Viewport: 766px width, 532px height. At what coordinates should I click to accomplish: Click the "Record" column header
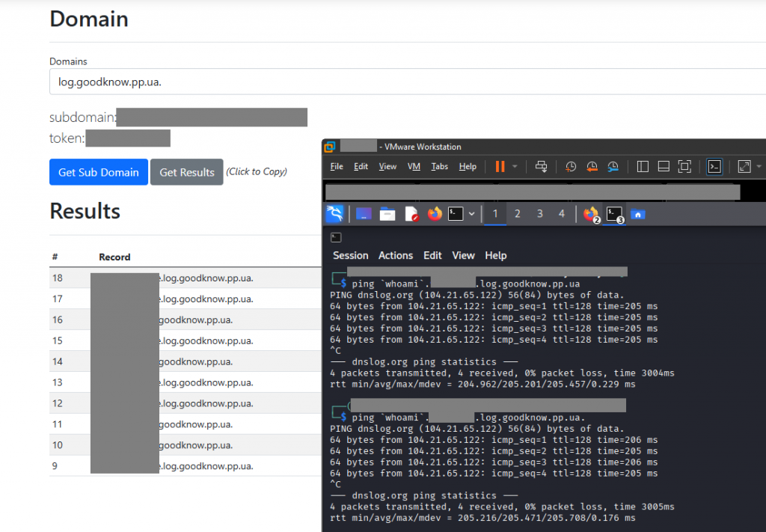(x=114, y=257)
